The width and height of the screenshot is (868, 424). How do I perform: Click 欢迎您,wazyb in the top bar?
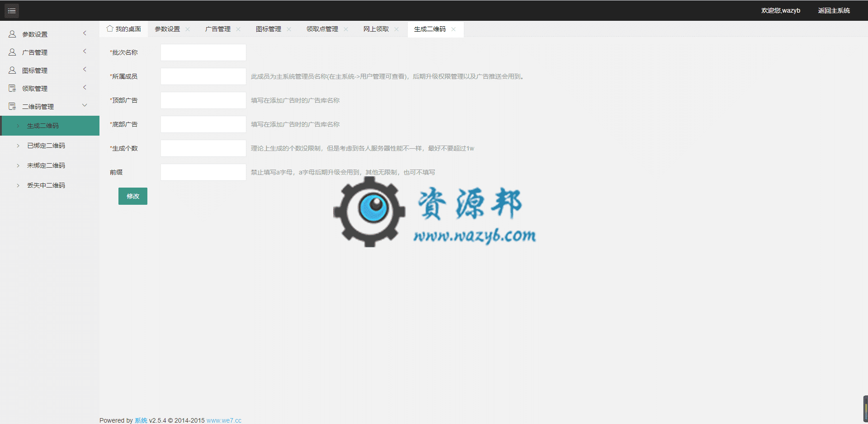(x=781, y=10)
